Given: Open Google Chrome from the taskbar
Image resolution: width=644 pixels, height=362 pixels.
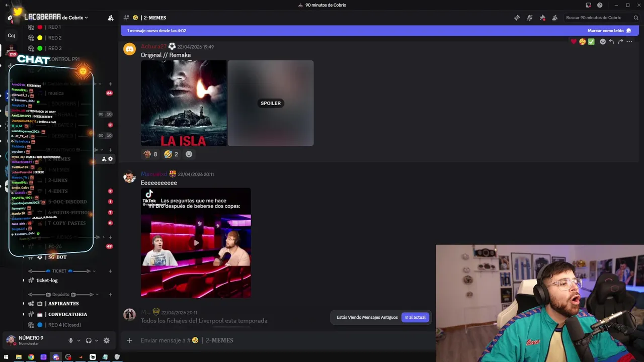Looking at the screenshot, I should click(31, 357).
